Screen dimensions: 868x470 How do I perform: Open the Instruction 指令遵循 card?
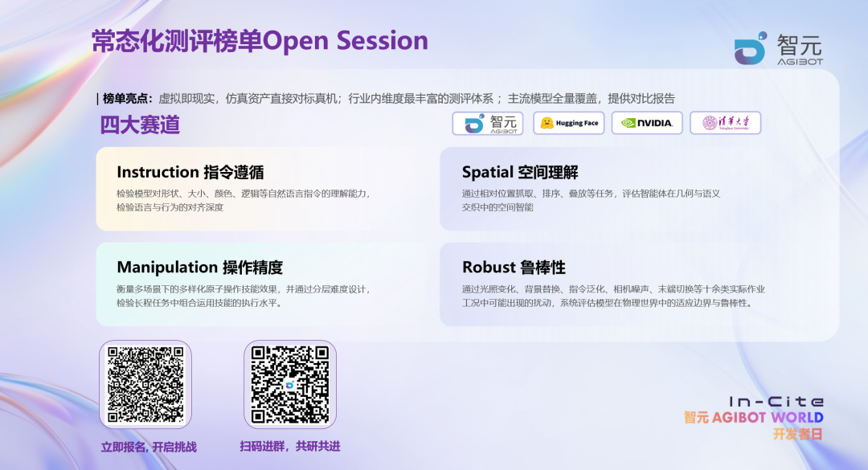(x=262, y=189)
